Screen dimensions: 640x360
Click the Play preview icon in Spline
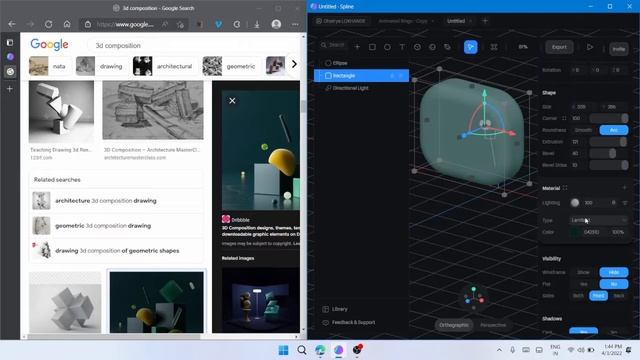point(590,47)
